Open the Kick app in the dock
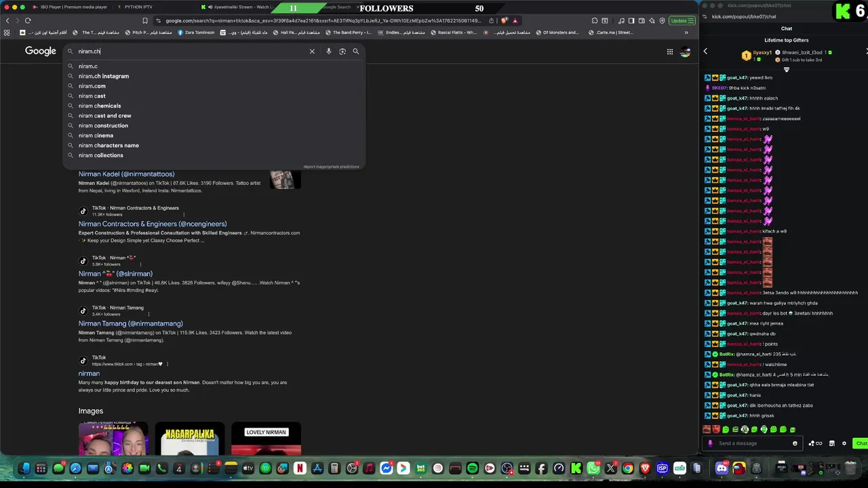The image size is (868, 488). coord(576,468)
